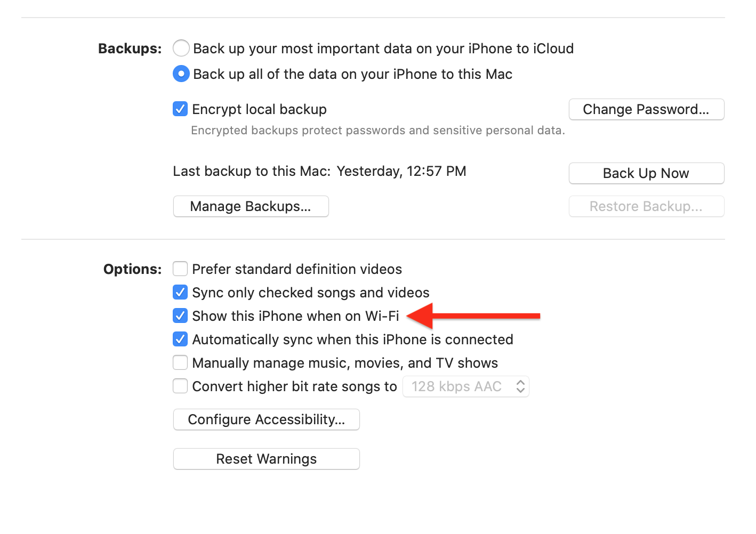Disable Show this iPhone when on Wi-Fi
Screen dimensions: 756x534
point(180,315)
